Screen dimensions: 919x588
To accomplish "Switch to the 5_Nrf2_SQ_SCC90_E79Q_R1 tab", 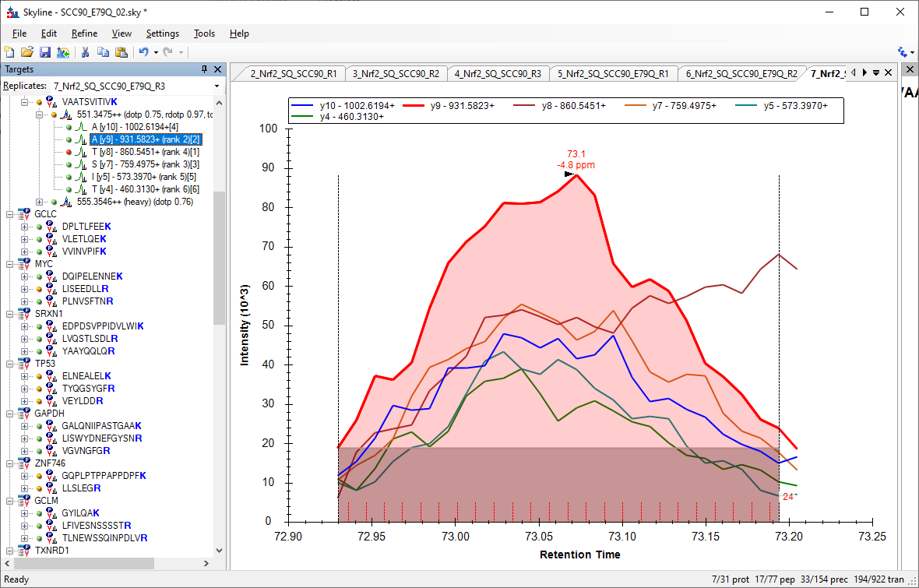I will (x=613, y=73).
